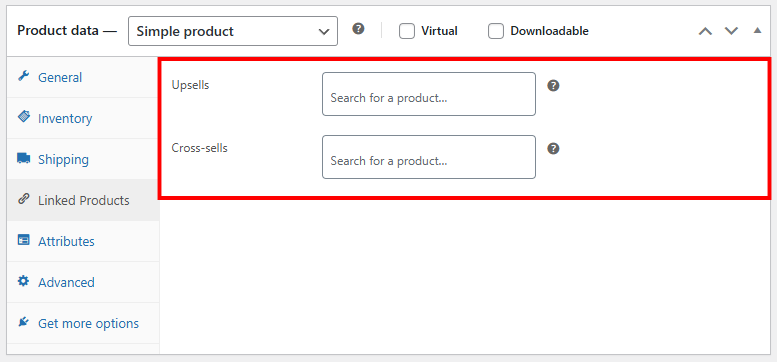777x362 pixels.
Task: Click the Advanced tab gear icon
Action: click(23, 281)
